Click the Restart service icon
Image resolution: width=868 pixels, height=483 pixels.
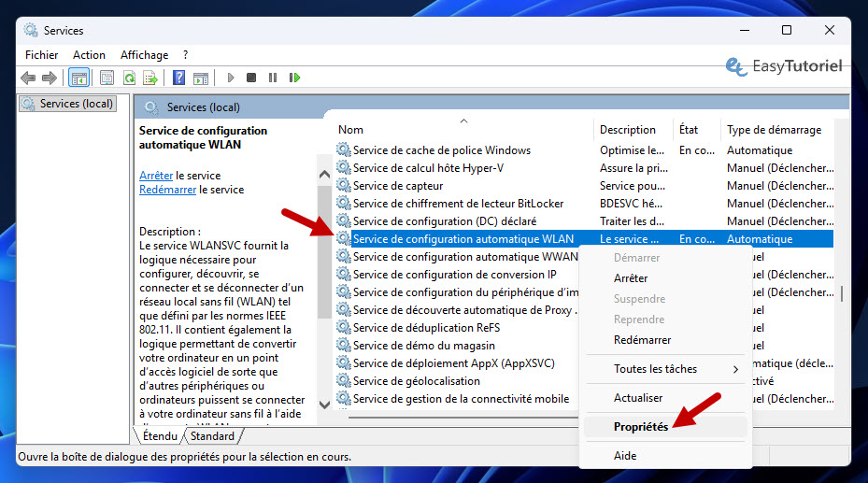[x=294, y=78]
